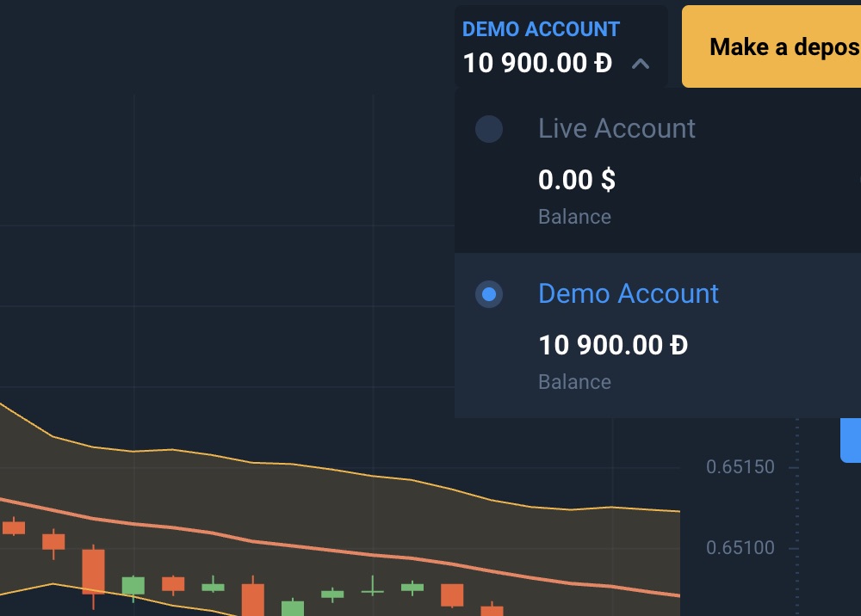Click the Balance caption under the Demo Account amount
Screen dimensions: 861x616
point(574,382)
